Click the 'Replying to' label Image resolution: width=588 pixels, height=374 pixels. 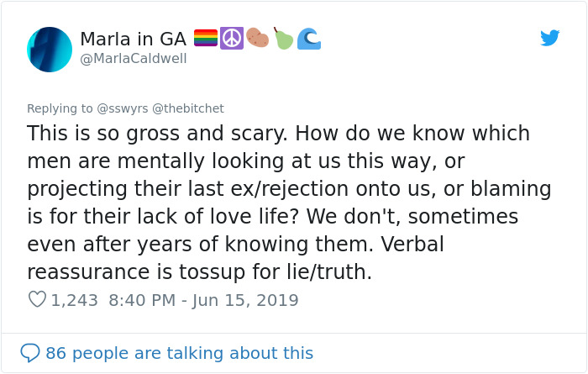point(57,108)
